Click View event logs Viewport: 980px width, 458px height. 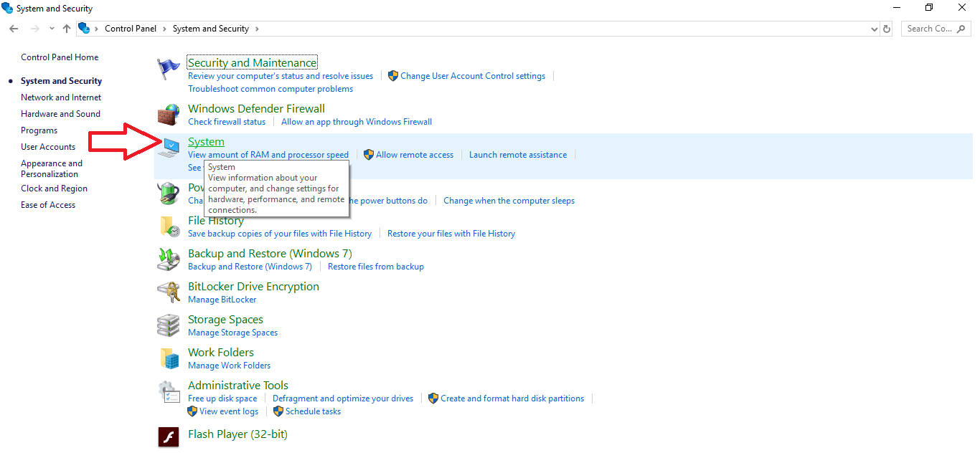229,411
